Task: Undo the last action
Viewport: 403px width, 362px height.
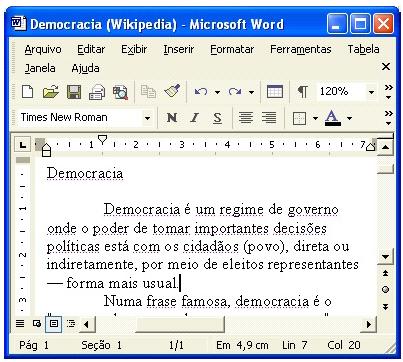Action: (201, 91)
